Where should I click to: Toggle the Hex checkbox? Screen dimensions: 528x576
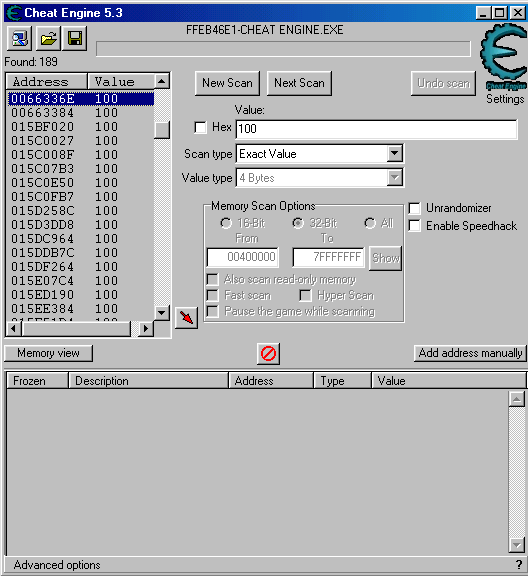tap(200, 127)
